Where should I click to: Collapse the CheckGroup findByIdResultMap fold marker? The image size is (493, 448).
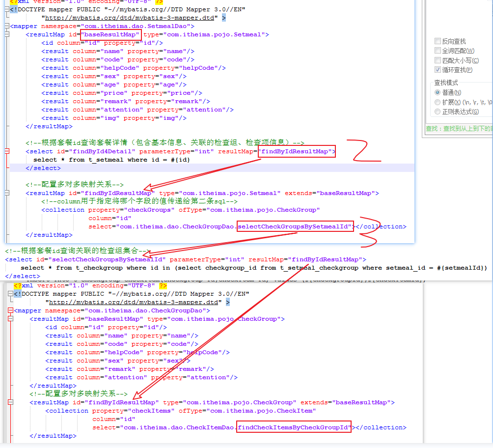[x=10, y=402]
